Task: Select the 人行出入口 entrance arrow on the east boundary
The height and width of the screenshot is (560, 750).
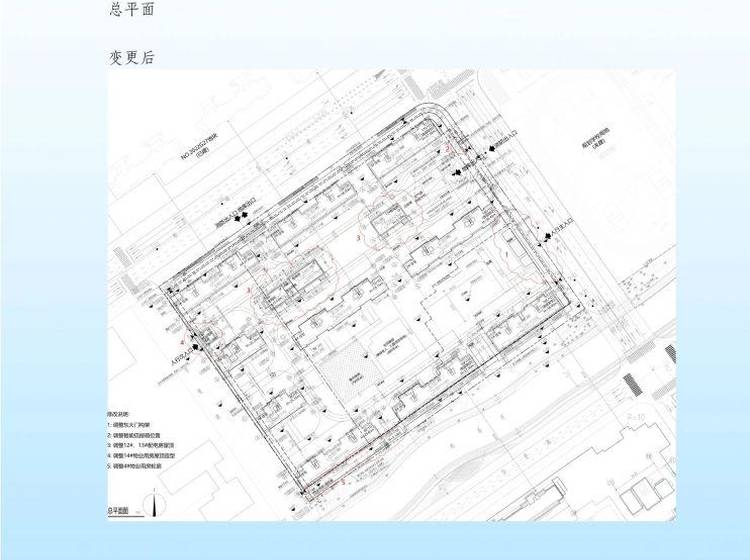Action: tap(548, 236)
